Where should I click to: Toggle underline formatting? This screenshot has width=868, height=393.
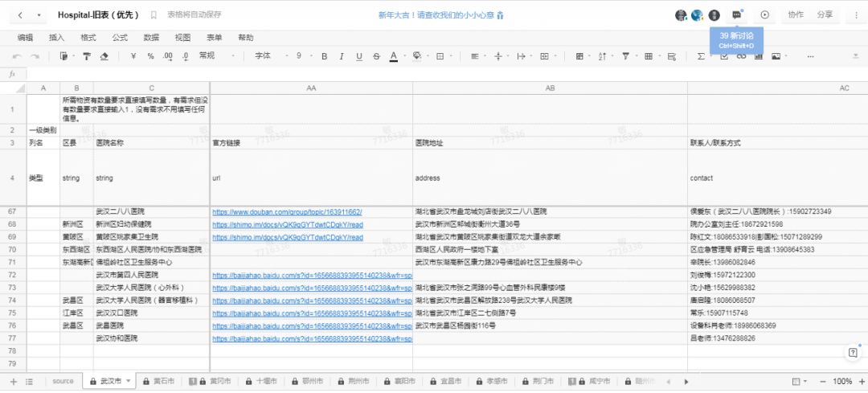click(358, 56)
